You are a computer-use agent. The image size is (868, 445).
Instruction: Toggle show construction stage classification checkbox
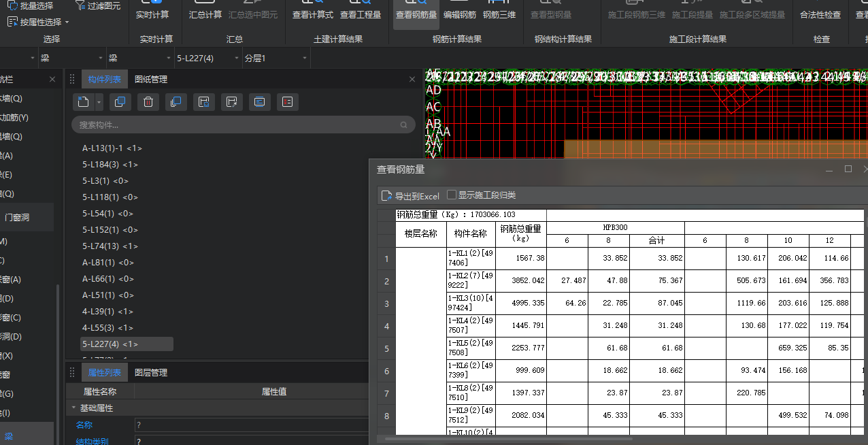[451, 195]
